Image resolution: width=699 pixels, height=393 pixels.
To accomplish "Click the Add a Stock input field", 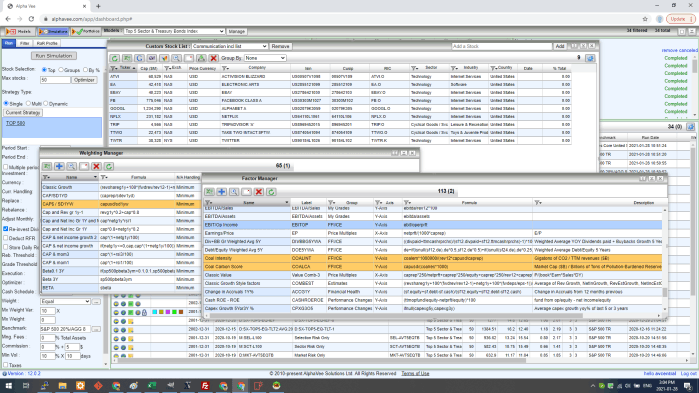I will 502,46.
